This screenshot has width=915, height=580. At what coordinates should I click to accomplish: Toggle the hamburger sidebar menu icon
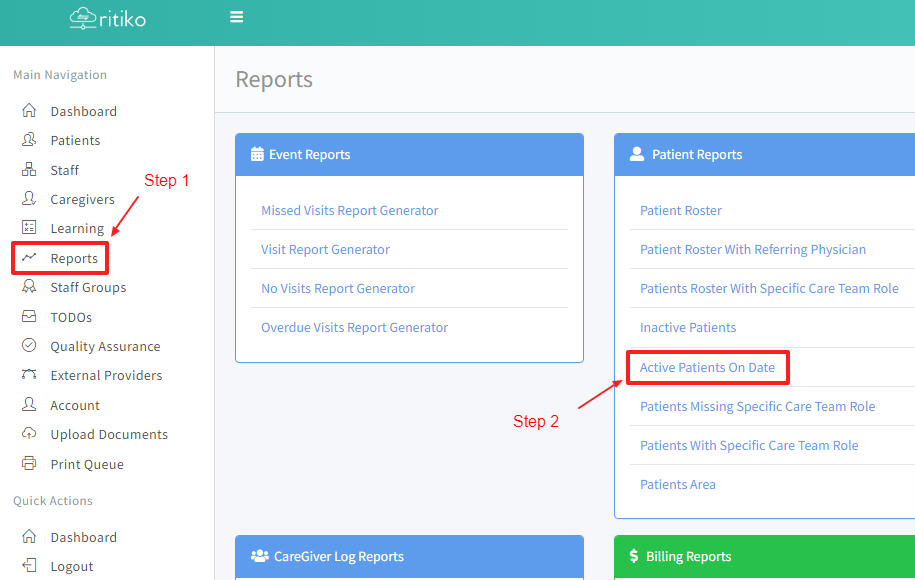click(236, 17)
